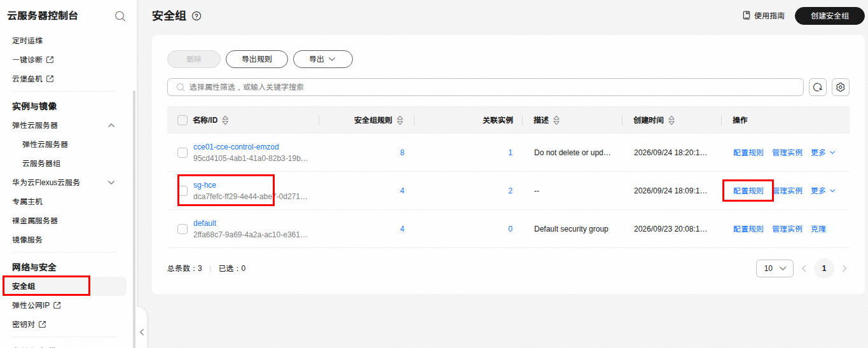
Task: Click 配置规则 for cce01-cce-control-emzod
Action: pyautogui.click(x=748, y=153)
